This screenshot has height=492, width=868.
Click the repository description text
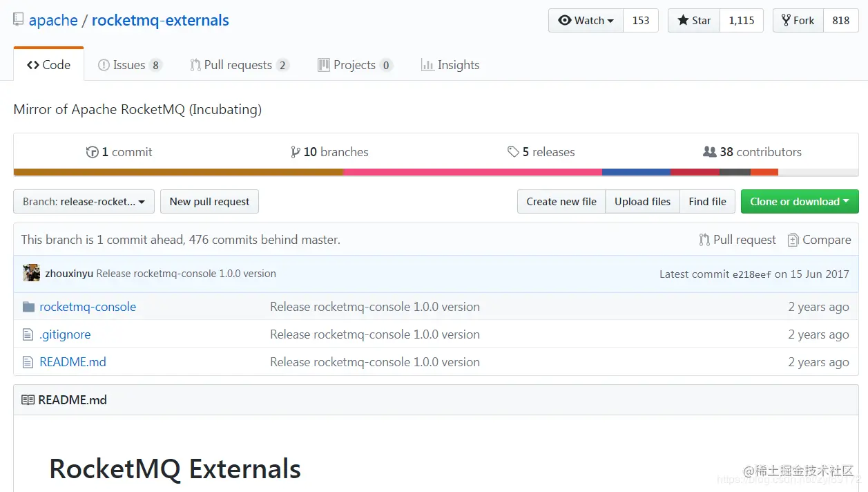click(137, 109)
